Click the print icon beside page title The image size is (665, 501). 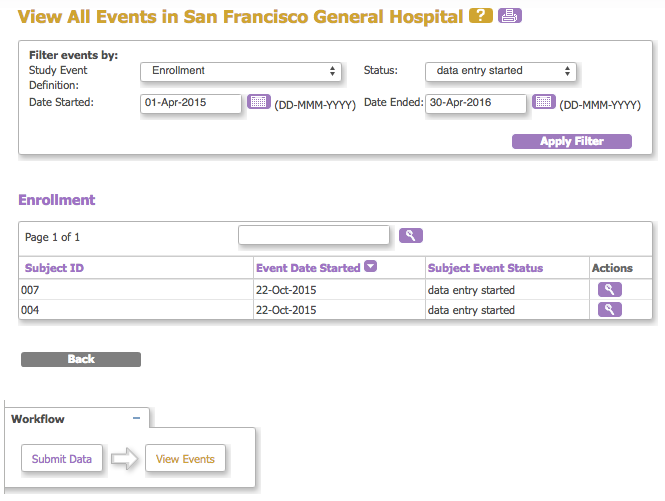tap(510, 16)
